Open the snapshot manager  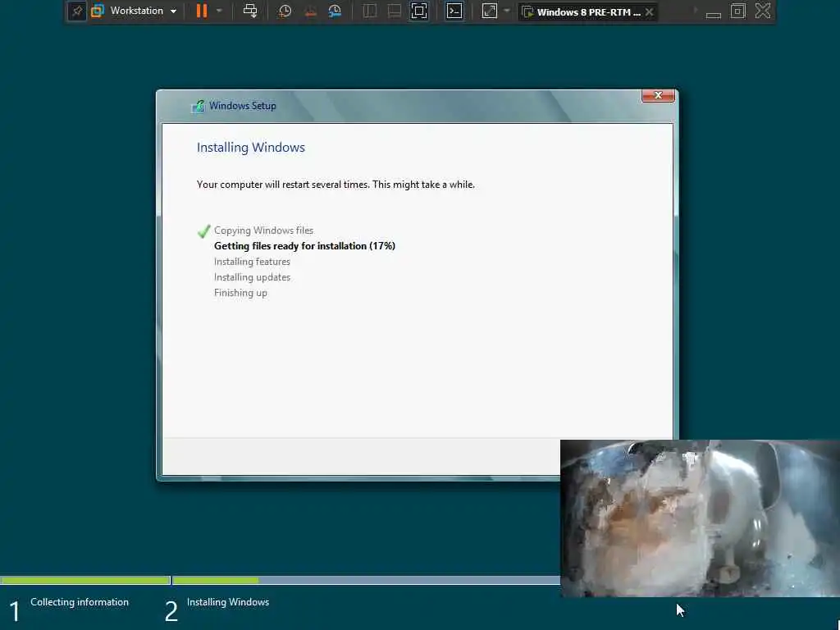coord(335,11)
